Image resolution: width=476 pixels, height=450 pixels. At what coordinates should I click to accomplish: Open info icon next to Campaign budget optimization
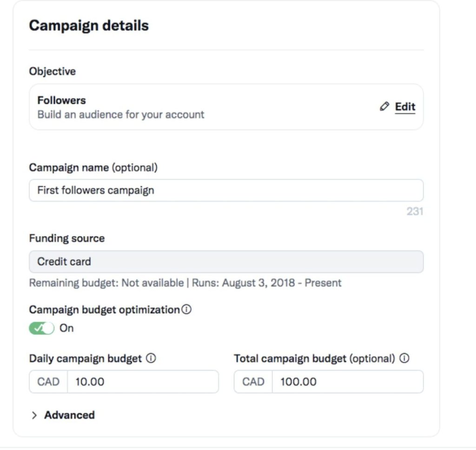pyautogui.click(x=186, y=310)
